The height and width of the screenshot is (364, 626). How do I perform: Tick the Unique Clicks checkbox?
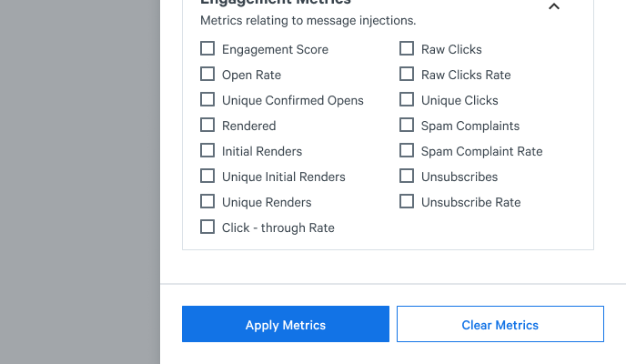tap(407, 100)
